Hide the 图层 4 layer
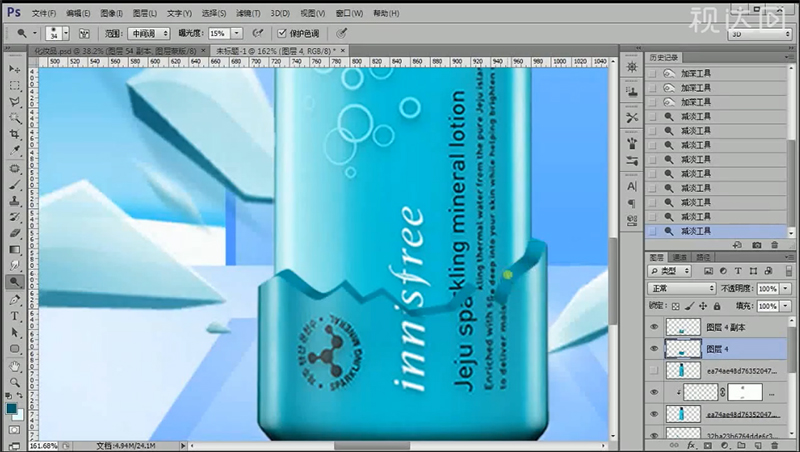The width and height of the screenshot is (800, 452). [x=654, y=349]
